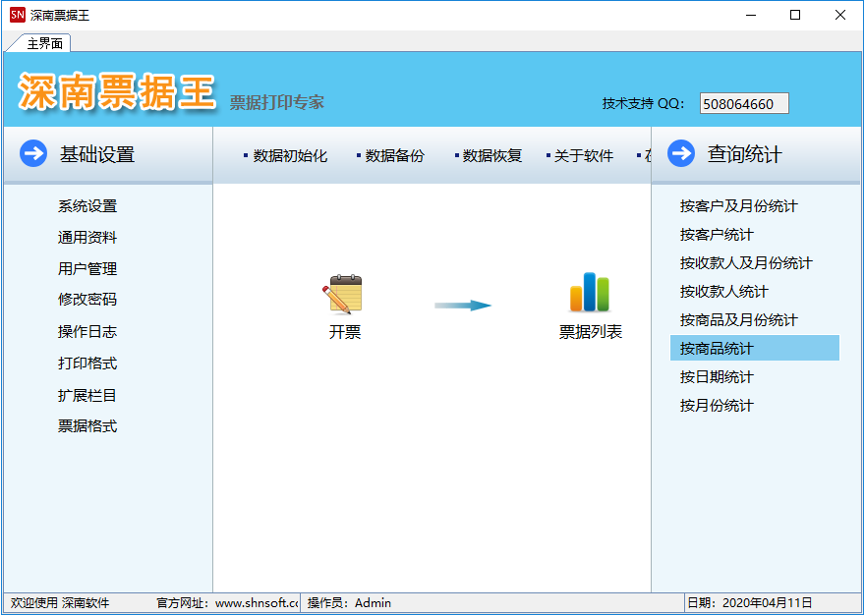This screenshot has width=865, height=616.
Task: Open 打印格式 in the left sidebar
Action: pos(87,364)
